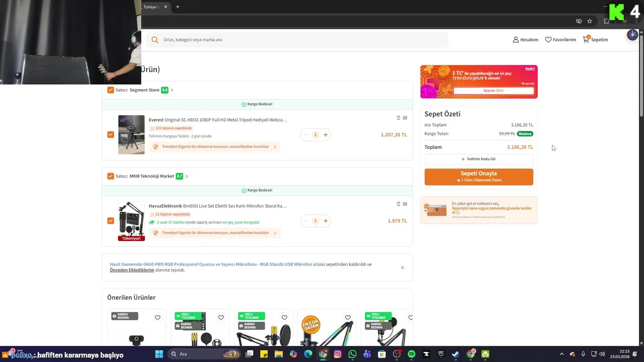Viewport: 644px width, 362px height.
Task: Open Microsoft Edge from the taskbar
Action: pos(308,354)
